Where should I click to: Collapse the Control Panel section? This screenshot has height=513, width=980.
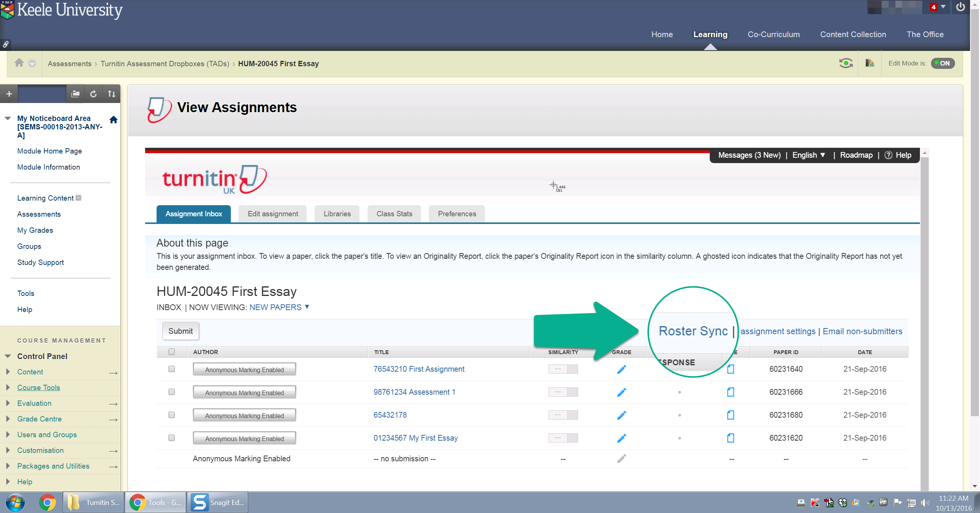pos(8,356)
